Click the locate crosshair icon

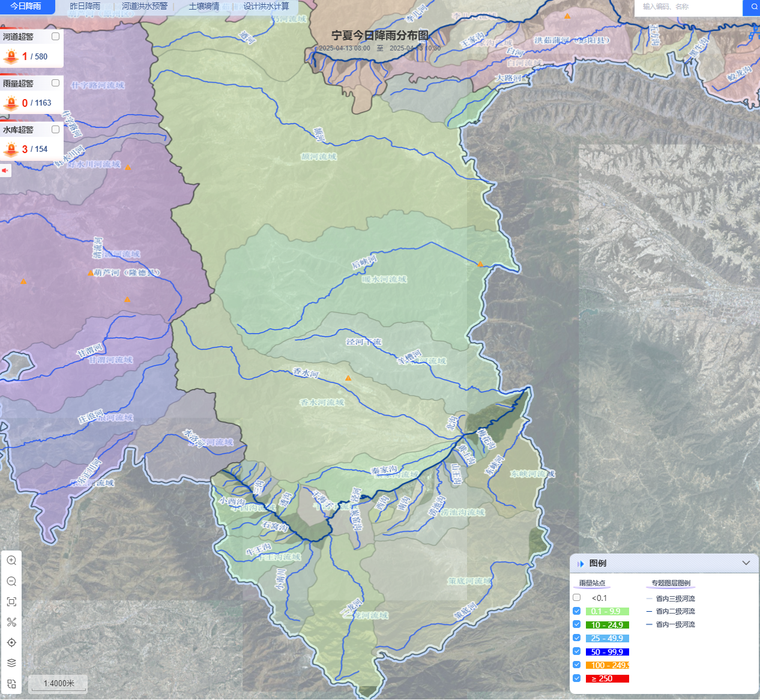click(11, 642)
